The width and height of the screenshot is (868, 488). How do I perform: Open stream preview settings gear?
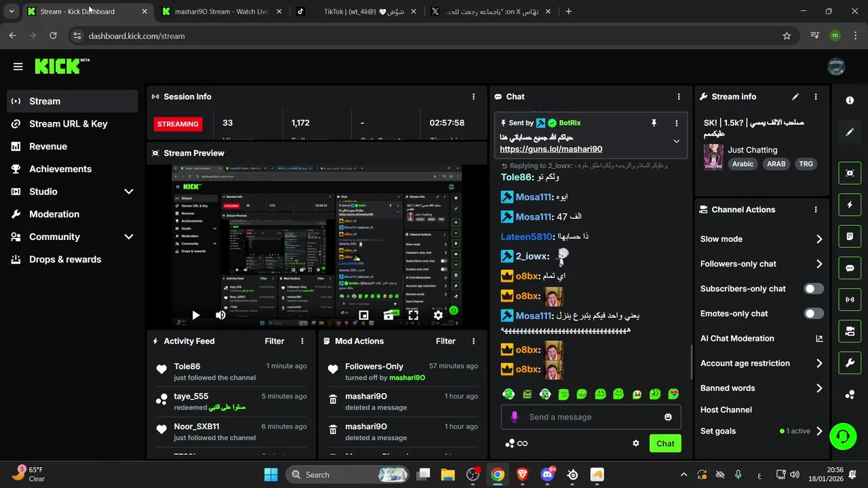438,315
